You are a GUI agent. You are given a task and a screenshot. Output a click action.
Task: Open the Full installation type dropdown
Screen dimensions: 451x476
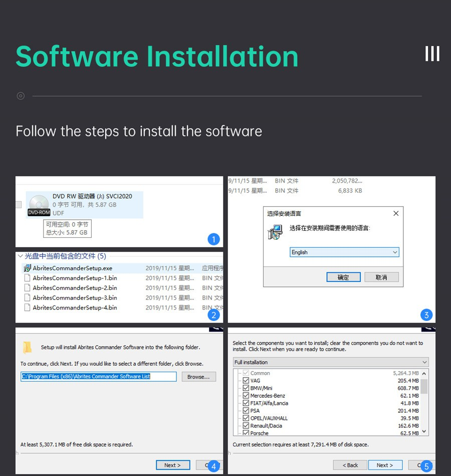pyautogui.click(x=331, y=362)
